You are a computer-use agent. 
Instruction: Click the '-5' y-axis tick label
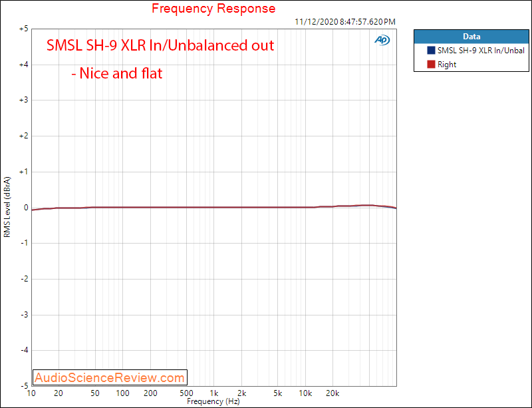[x=25, y=386]
